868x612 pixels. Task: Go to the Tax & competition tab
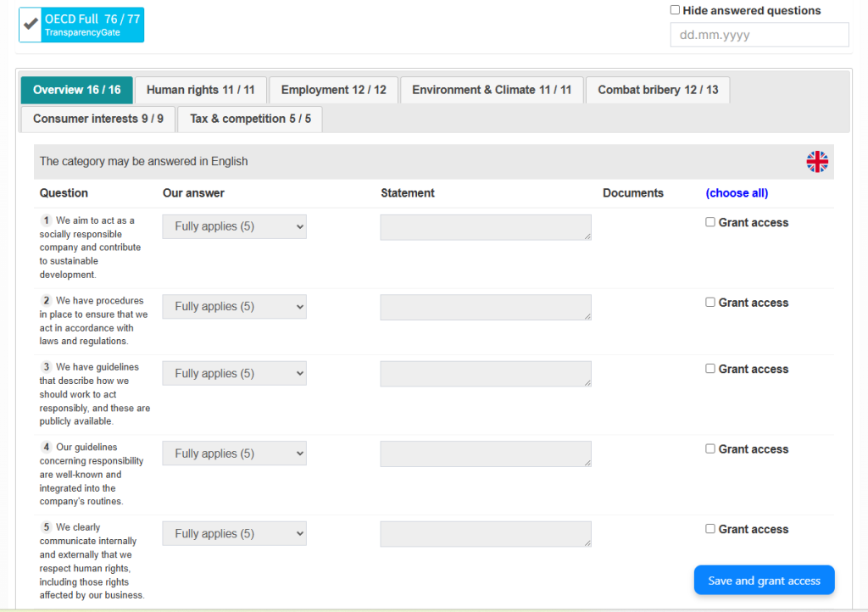click(x=250, y=119)
